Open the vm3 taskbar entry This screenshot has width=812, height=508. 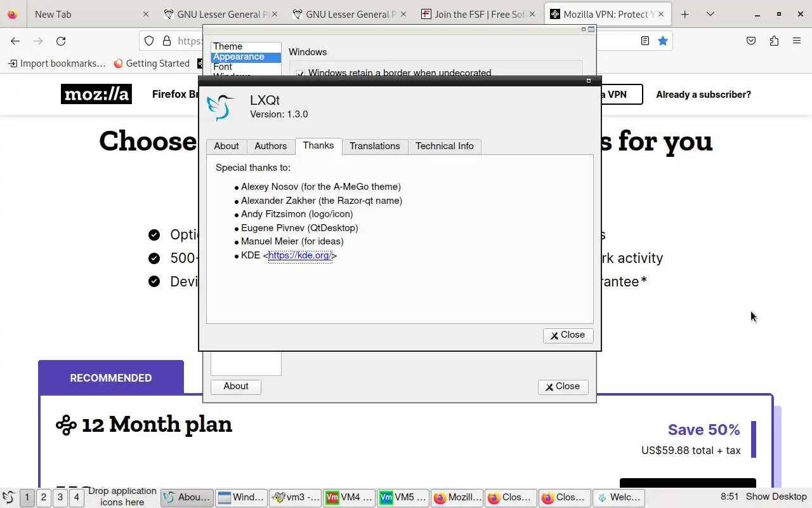[x=296, y=497]
